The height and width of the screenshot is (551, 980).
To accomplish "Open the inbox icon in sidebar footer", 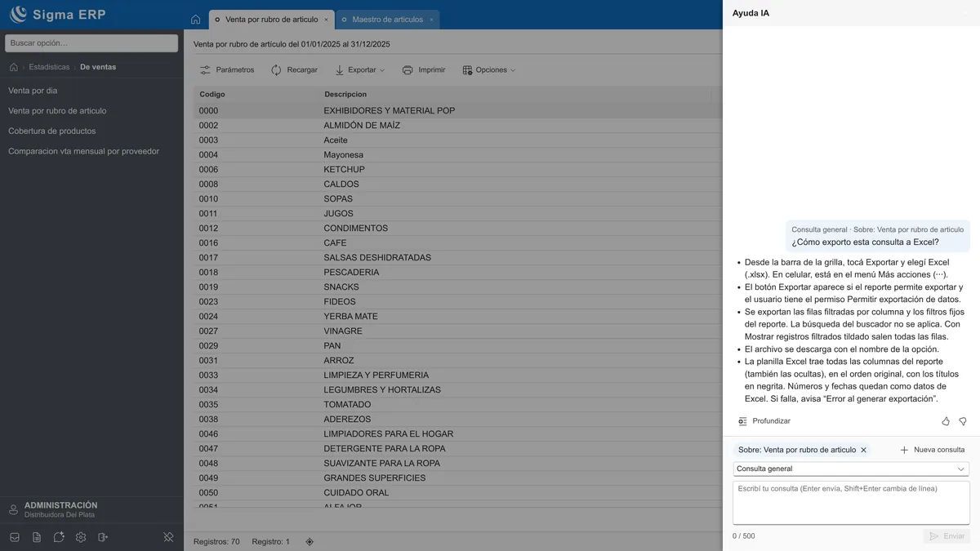I will (15, 537).
